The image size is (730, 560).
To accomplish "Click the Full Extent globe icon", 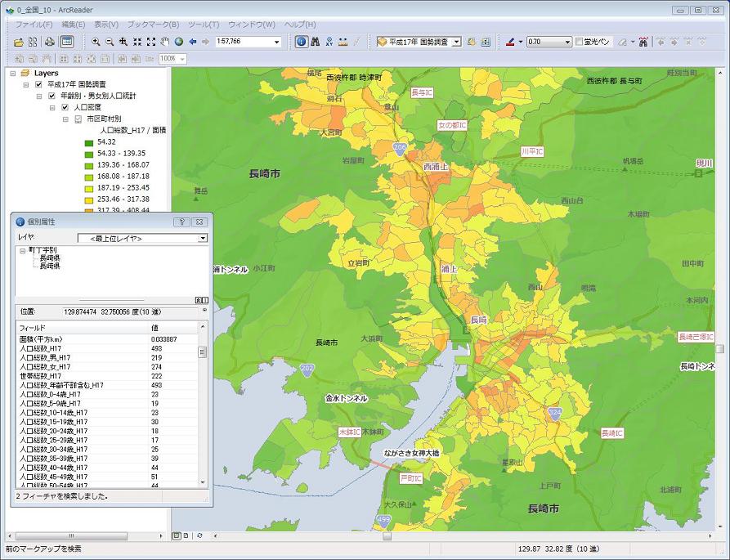I will (179, 42).
